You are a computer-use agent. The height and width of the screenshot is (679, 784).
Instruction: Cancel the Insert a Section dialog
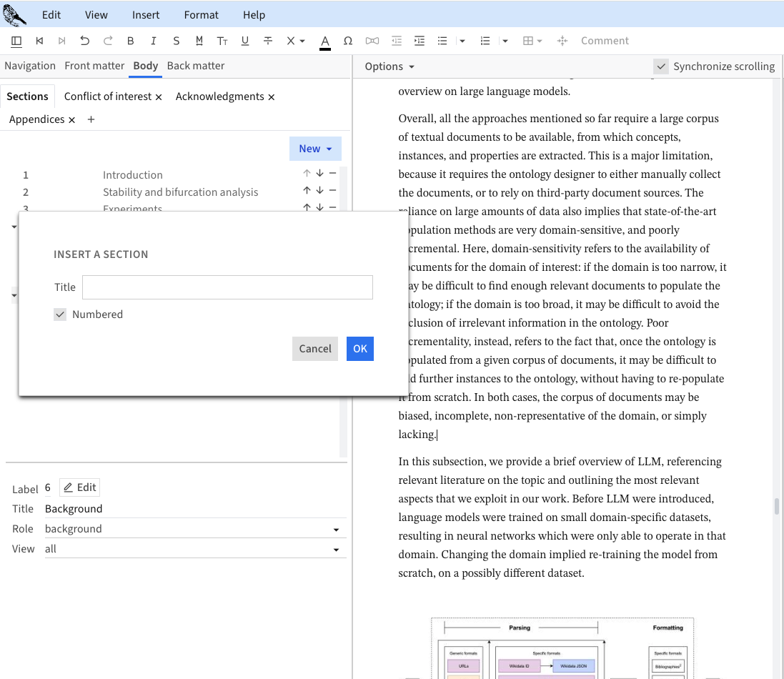point(314,349)
